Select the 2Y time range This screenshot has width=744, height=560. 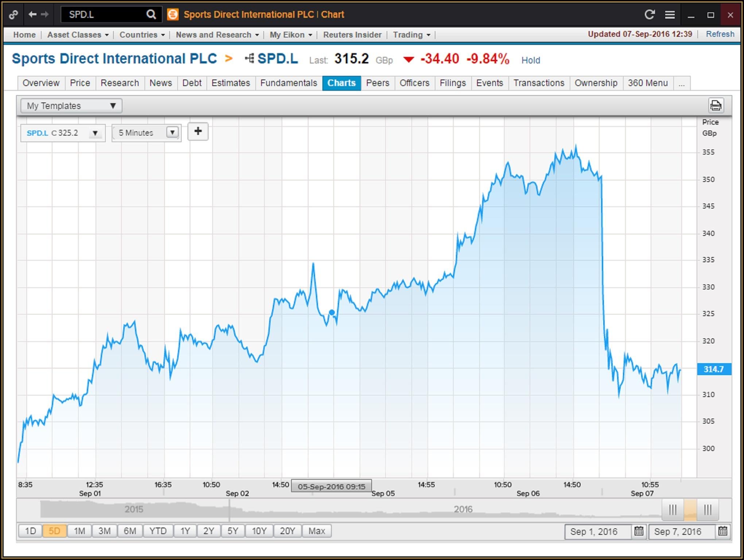point(209,531)
